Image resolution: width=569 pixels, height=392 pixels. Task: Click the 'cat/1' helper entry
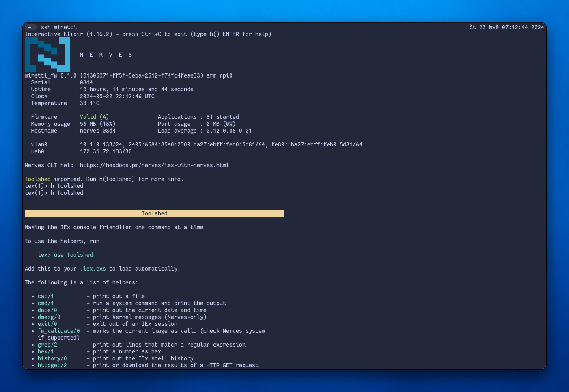(46, 296)
